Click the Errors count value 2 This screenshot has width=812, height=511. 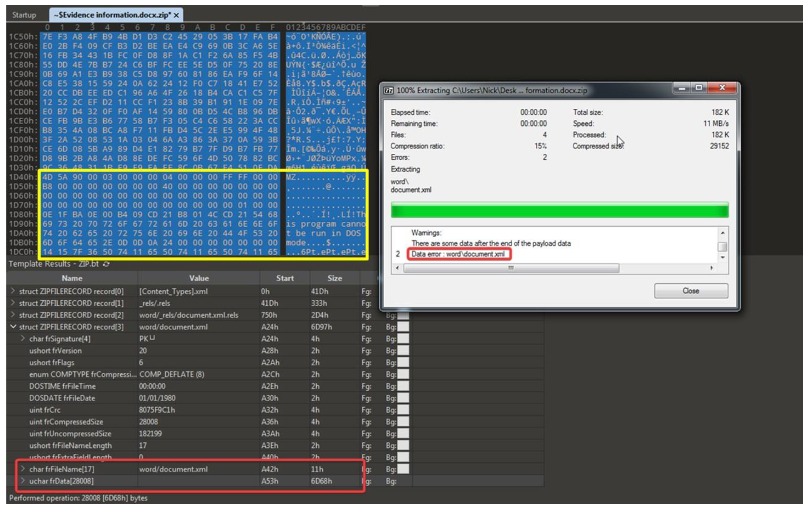pyautogui.click(x=545, y=157)
